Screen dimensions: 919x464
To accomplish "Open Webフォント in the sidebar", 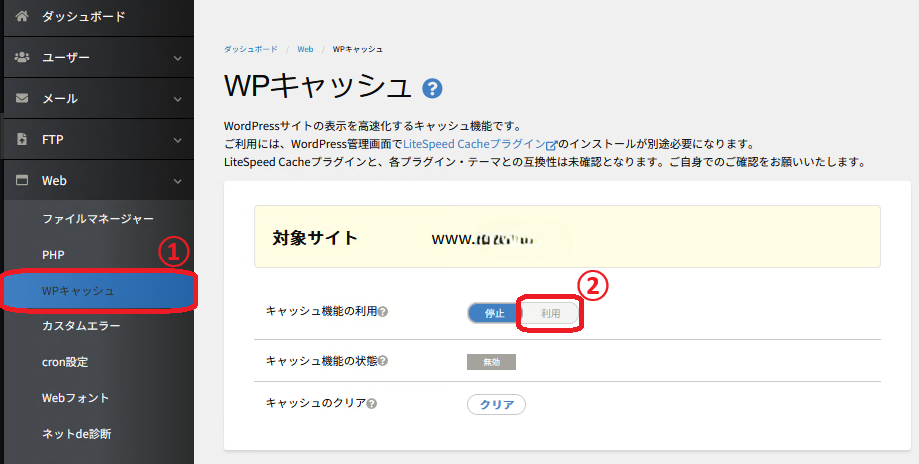I will click(x=75, y=398).
